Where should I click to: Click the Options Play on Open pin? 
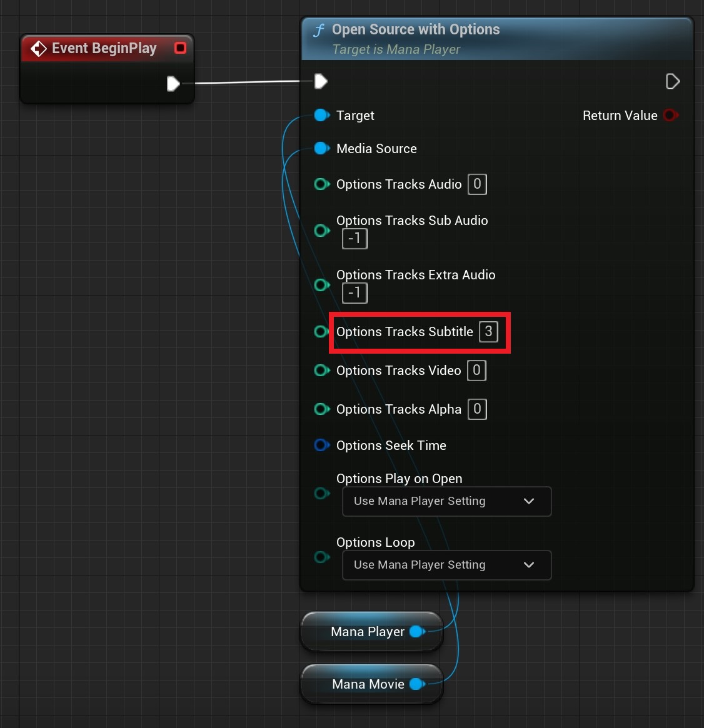tap(322, 493)
